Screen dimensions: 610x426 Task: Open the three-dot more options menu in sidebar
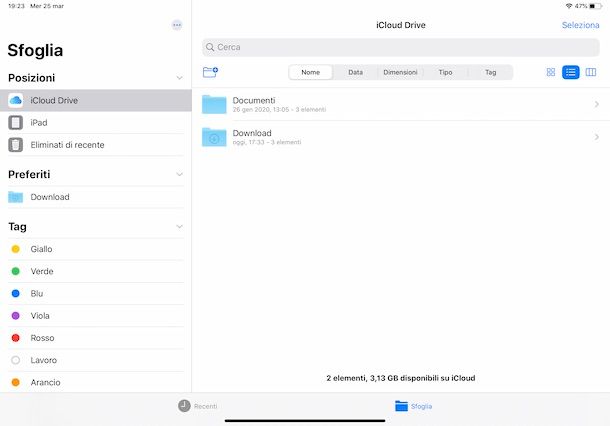click(177, 25)
